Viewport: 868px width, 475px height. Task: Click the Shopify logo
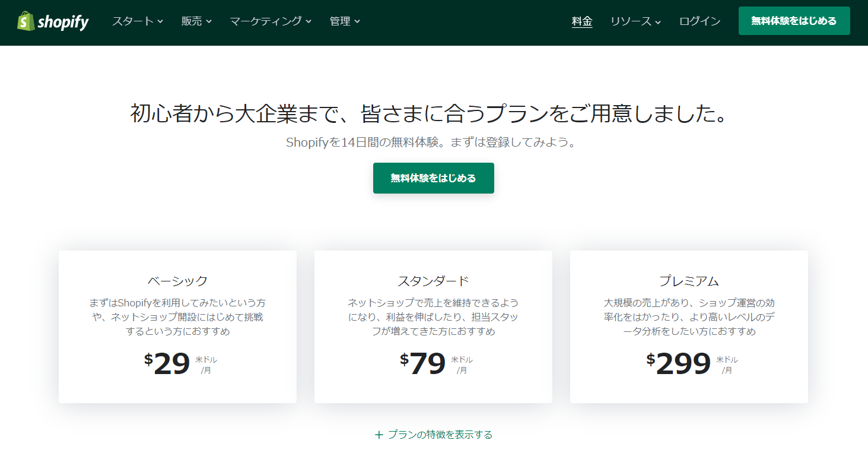(x=52, y=21)
